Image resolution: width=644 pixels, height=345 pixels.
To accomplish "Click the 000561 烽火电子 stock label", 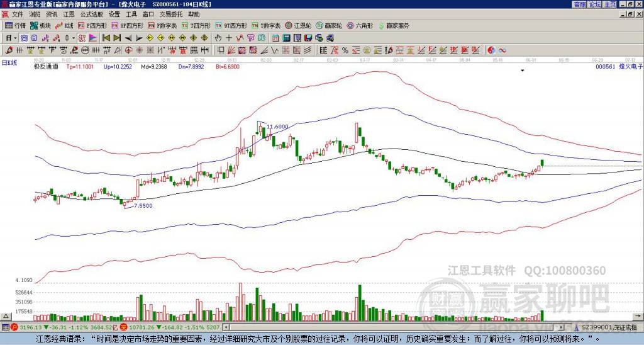I will 619,66.
